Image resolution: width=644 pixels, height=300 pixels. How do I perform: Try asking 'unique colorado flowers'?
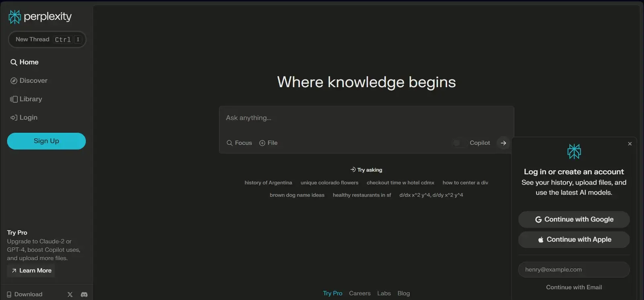click(x=329, y=183)
